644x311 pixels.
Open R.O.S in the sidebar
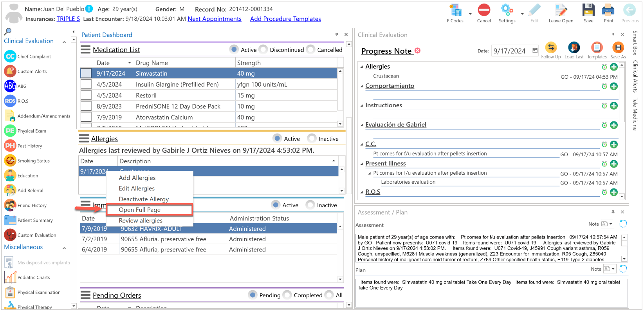point(16,101)
